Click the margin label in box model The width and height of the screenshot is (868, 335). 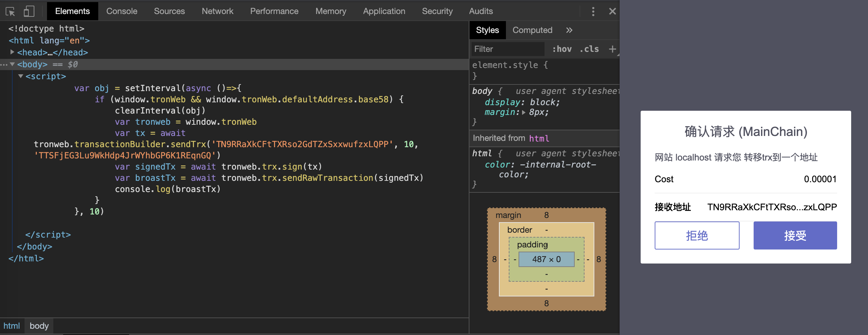click(508, 215)
